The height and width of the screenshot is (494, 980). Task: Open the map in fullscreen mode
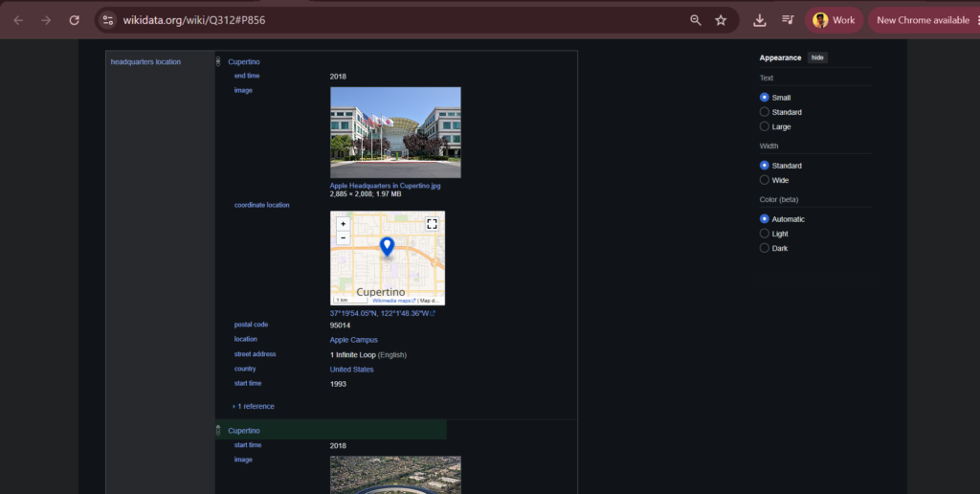point(432,224)
